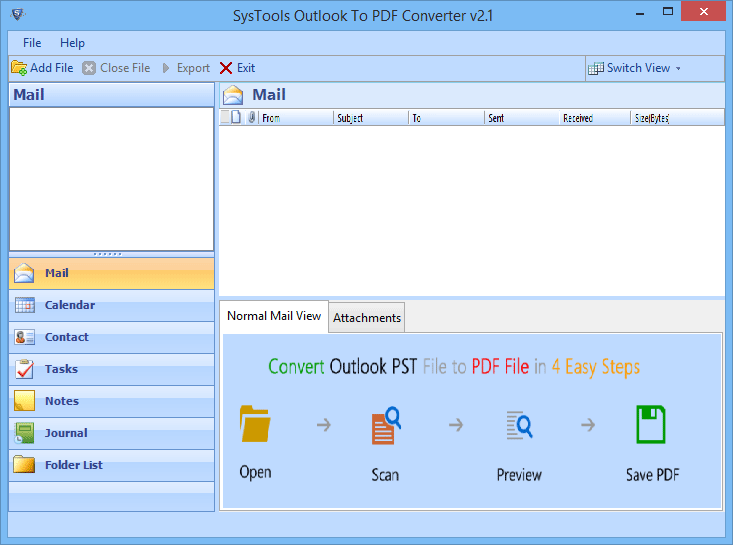Click the SysTools app logo in title bar
The image size is (733, 545).
(18, 14)
